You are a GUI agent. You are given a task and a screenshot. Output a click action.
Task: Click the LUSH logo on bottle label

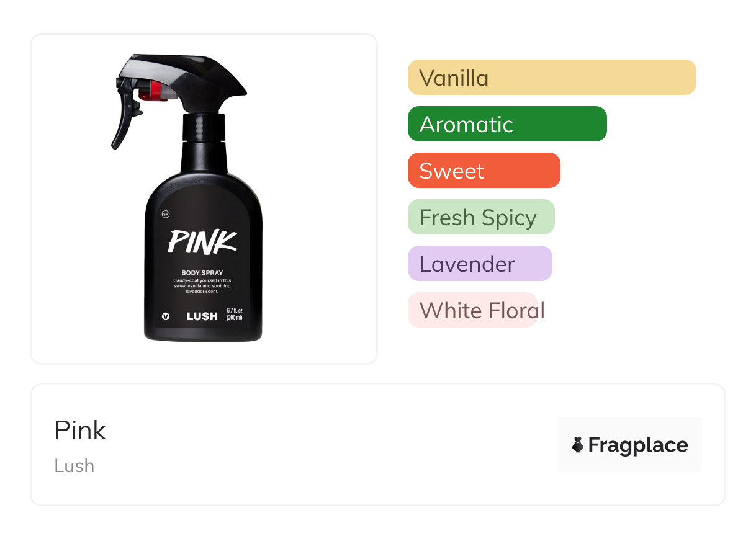tap(202, 316)
